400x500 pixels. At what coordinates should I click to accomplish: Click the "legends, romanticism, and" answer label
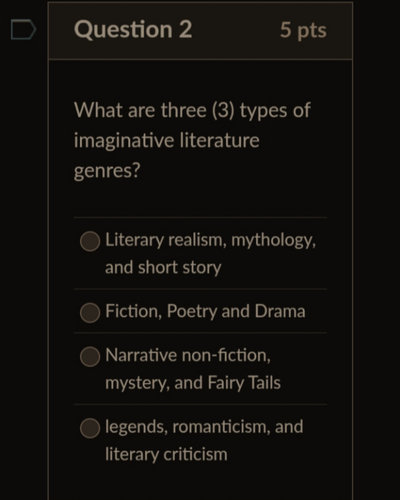pyautogui.click(x=204, y=427)
